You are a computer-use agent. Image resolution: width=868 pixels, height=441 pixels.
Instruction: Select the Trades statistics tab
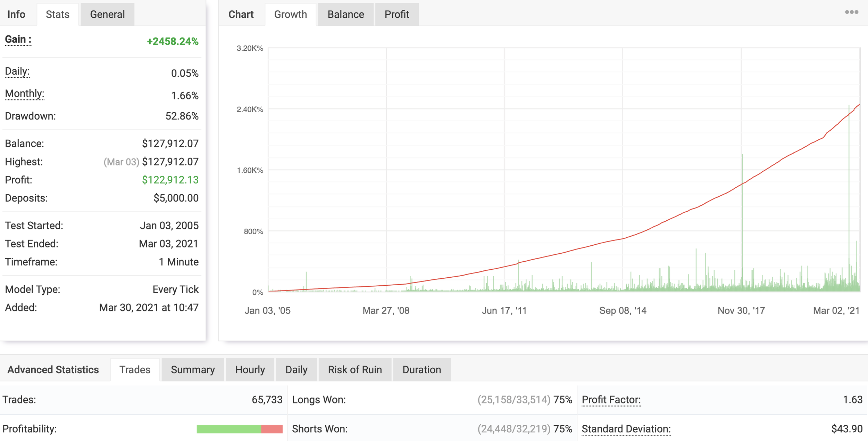tap(135, 369)
